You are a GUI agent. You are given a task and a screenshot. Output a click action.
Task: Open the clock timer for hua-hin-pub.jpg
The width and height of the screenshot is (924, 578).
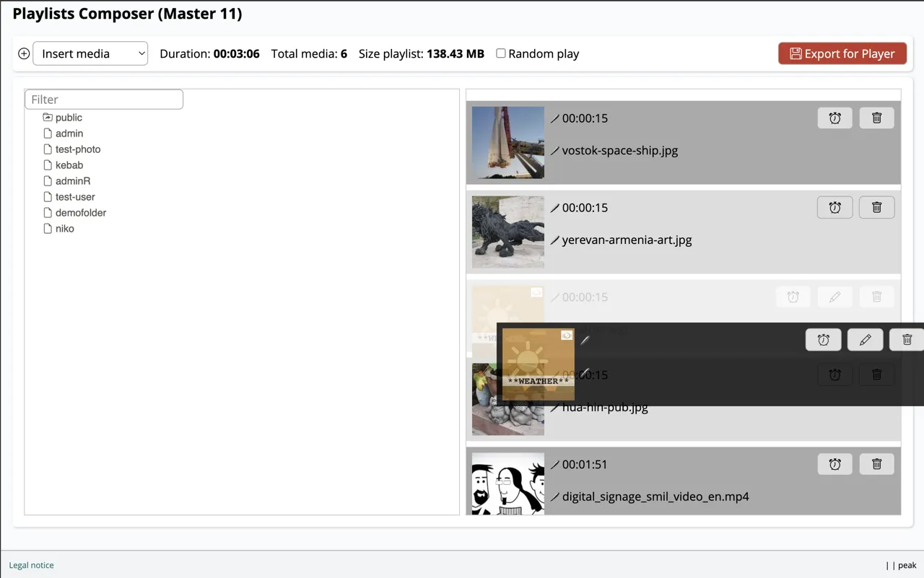tap(835, 375)
